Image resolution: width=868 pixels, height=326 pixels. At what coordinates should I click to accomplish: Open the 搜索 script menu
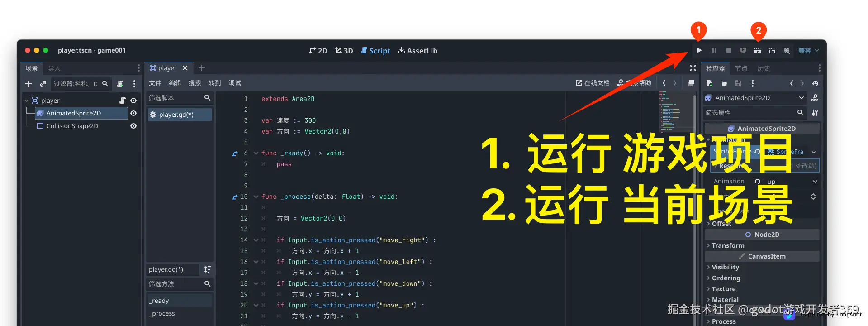point(195,83)
